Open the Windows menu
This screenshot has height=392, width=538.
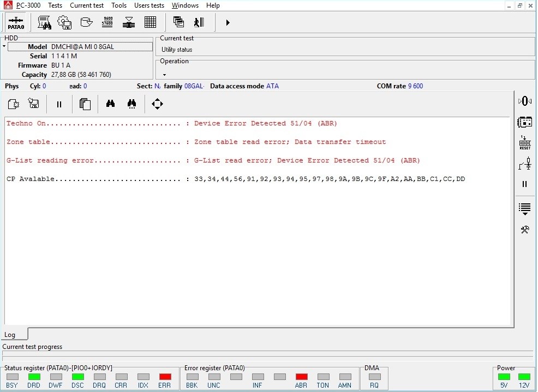point(185,5)
